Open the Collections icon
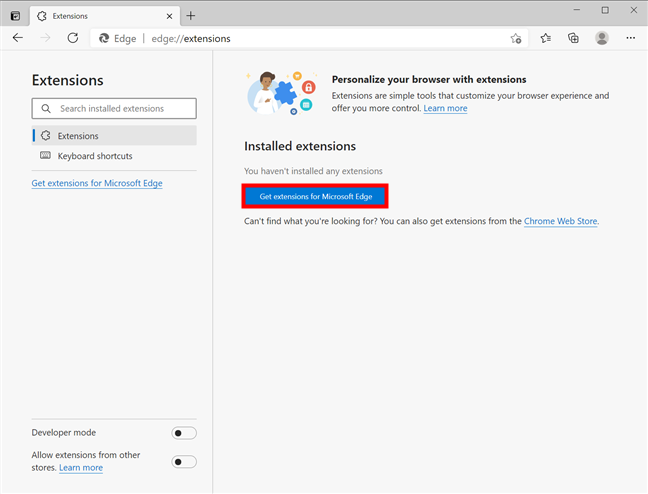This screenshot has width=648, height=494. pos(573,38)
